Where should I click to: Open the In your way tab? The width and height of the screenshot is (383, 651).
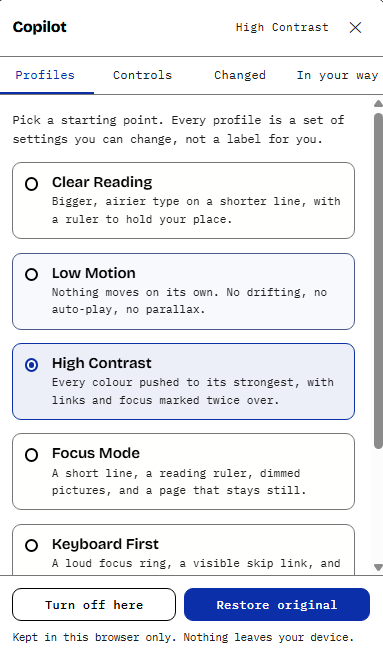click(x=337, y=75)
